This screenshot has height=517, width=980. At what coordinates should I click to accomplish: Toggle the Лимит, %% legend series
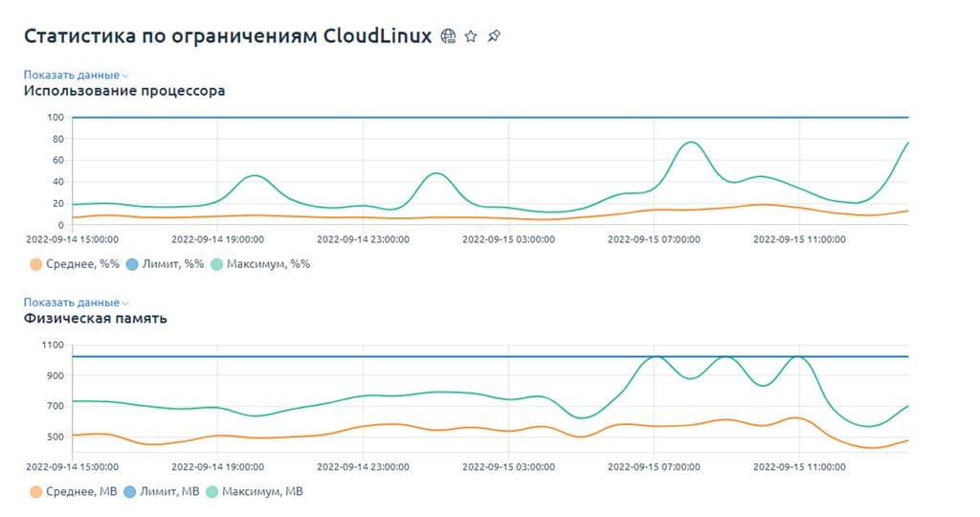[x=165, y=264]
